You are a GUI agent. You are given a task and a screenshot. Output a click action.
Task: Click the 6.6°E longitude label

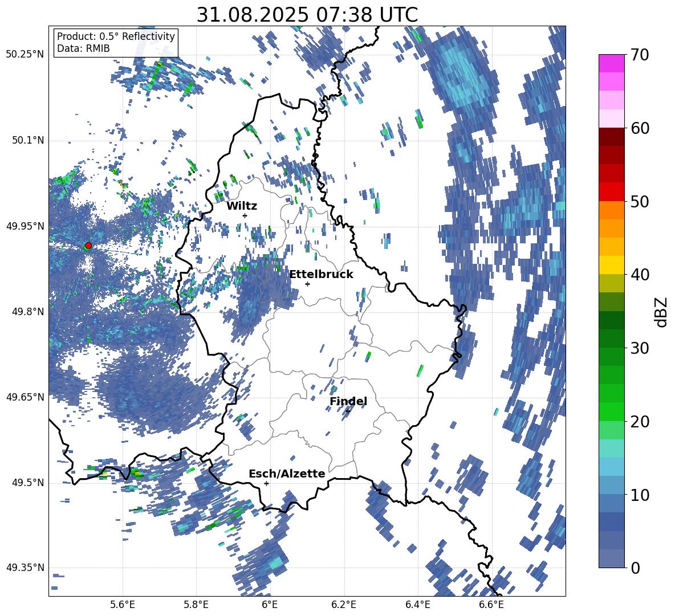click(491, 605)
